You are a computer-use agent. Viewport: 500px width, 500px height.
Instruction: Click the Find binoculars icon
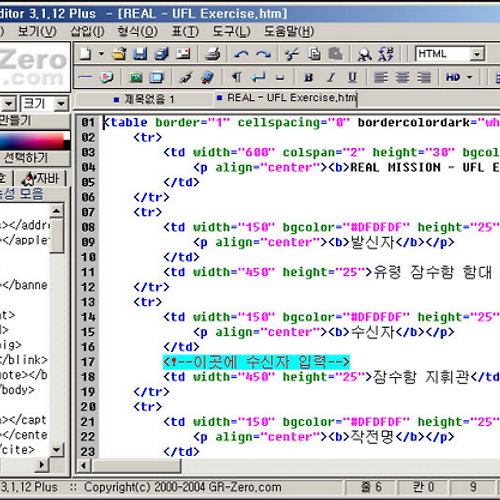pyautogui.click(x=364, y=54)
